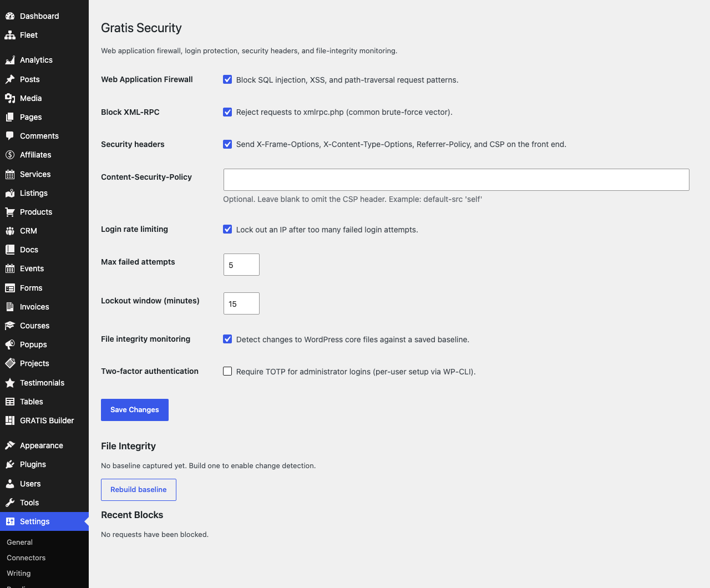This screenshot has height=588, width=710.
Task: Click the Max failed attempts field
Action: click(x=241, y=265)
